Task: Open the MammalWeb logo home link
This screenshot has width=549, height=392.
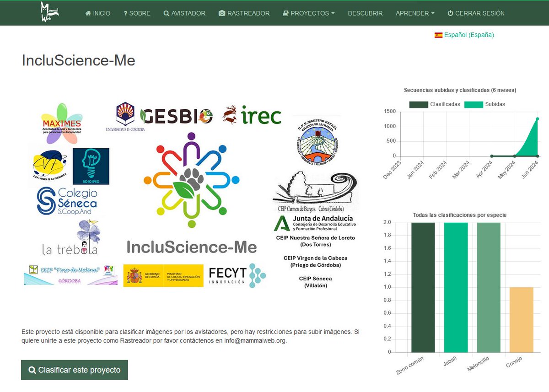Action: pyautogui.click(x=49, y=13)
